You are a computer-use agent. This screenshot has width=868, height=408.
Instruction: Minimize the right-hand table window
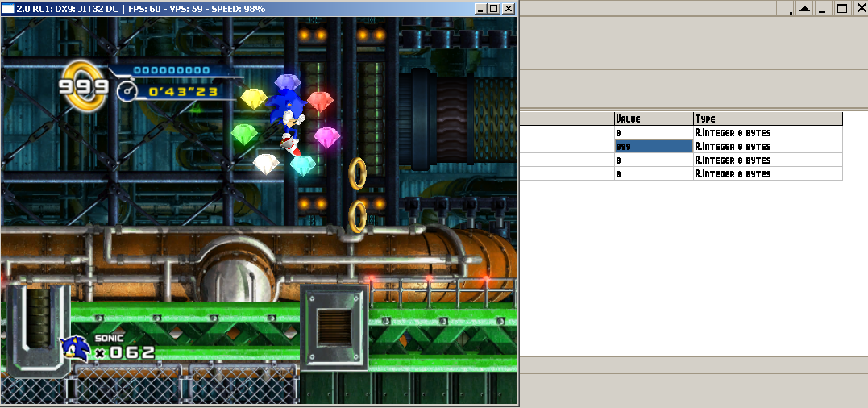click(822, 8)
